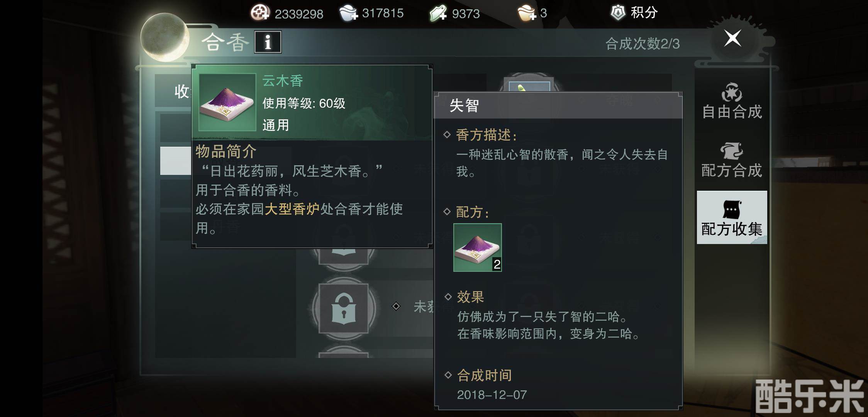Image resolution: width=868 pixels, height=417 pixels.
Task: Select the highlighted white list entry
Action: tap(176, 161)
